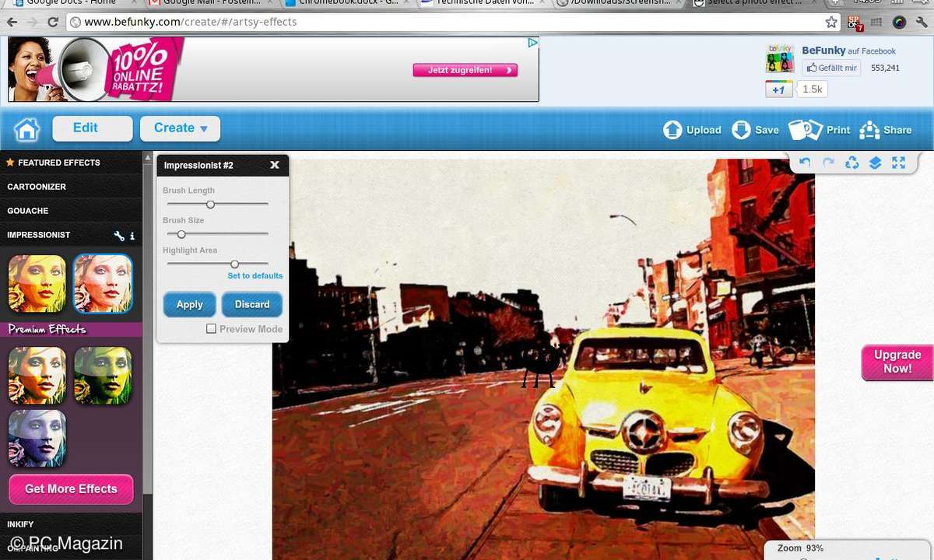Click the reset recycle arrows icon
Image resolution: width=934 pixels, height=560 pixels.
[x=851, y=163]
